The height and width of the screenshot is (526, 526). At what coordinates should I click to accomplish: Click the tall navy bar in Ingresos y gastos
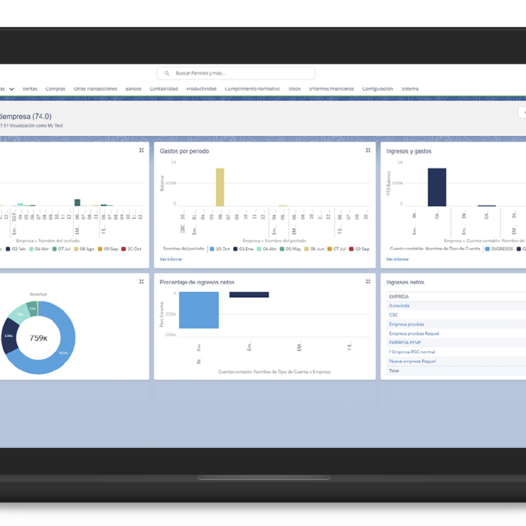click(437, 187)
